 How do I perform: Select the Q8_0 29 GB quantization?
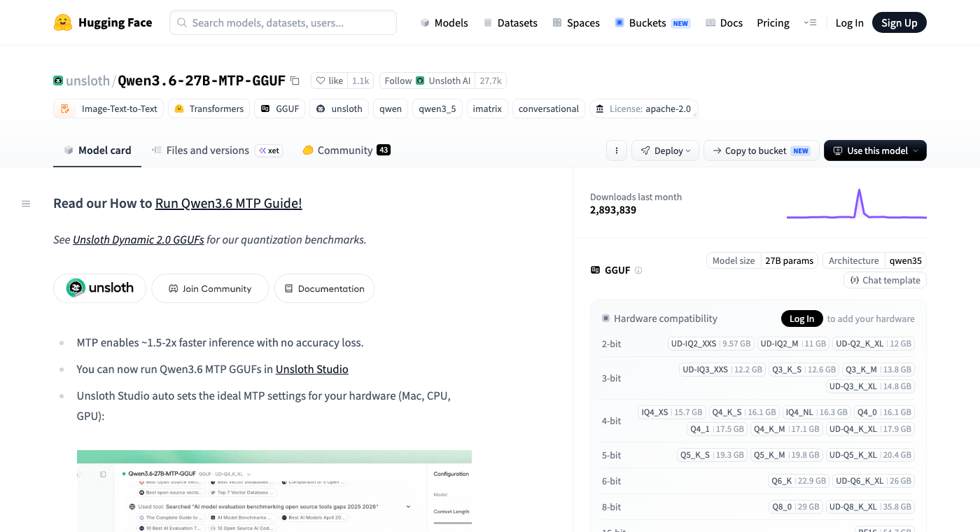pos(795,507)
